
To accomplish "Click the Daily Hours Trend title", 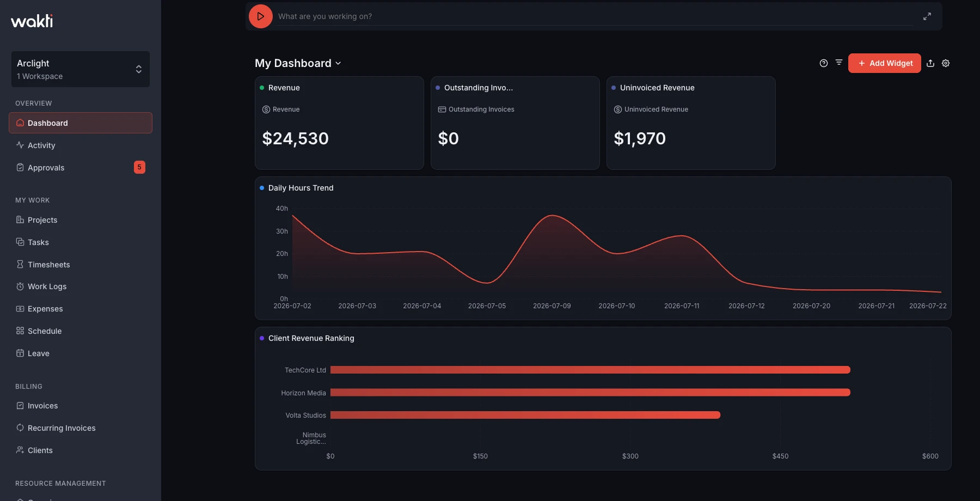I will tap(301, 188).
